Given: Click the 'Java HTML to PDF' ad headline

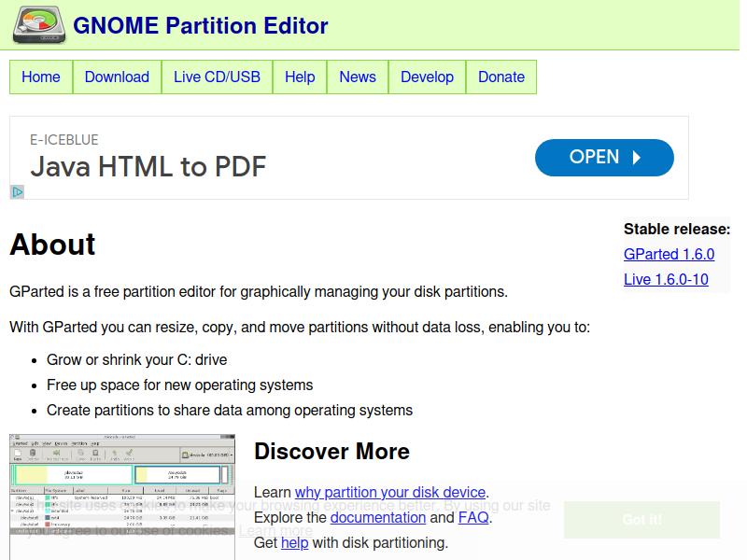Looking at the screenshot, I should (x=148, y=167).
